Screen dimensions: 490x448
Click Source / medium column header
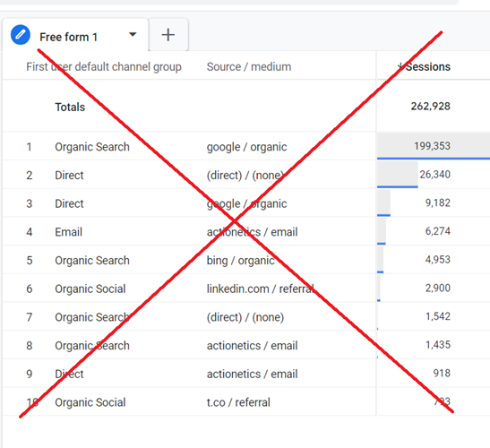click(249, 67)
